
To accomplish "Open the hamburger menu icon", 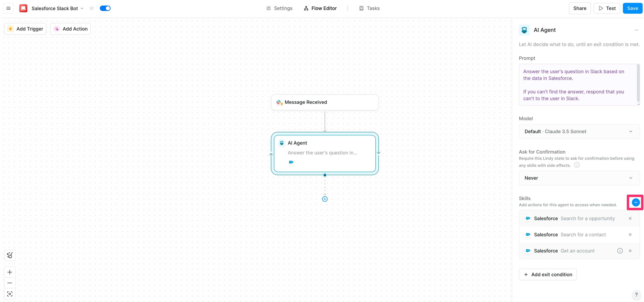I will coord(8,8).
